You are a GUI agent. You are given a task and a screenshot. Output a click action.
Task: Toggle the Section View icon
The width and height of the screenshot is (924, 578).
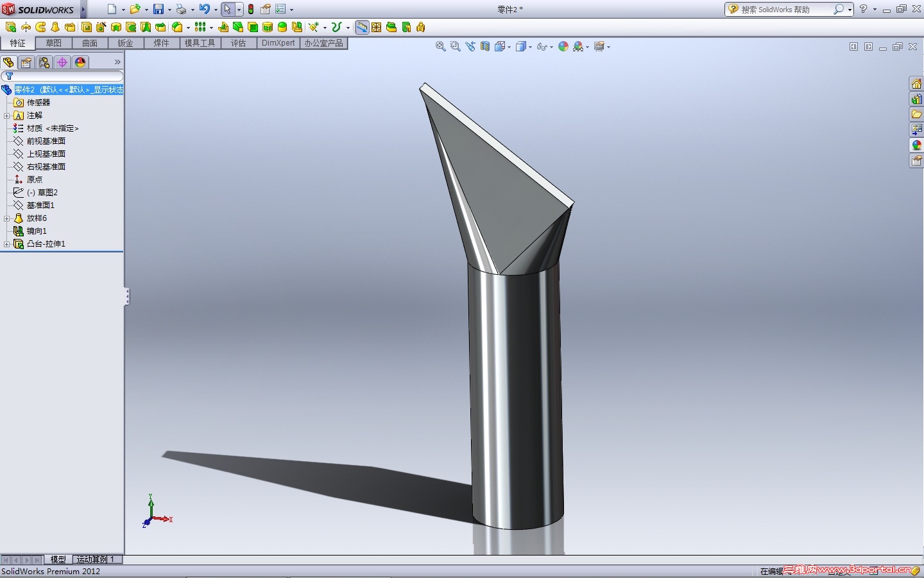[485, 46]
